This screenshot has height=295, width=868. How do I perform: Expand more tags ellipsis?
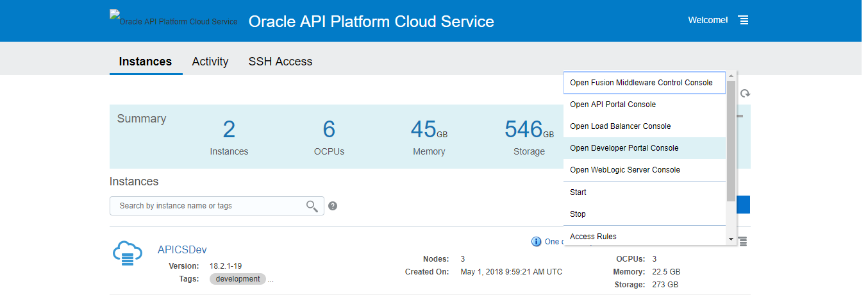(271, 280)
